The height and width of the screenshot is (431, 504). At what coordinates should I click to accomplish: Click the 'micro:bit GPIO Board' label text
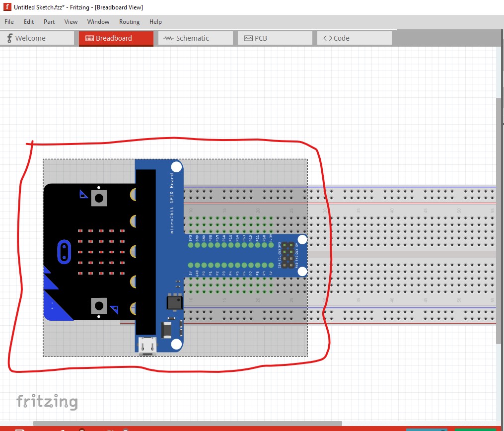[172, 203]
